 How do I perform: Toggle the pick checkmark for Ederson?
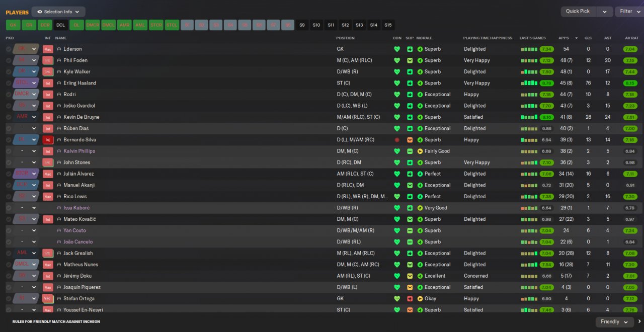(x=9, y=49)
